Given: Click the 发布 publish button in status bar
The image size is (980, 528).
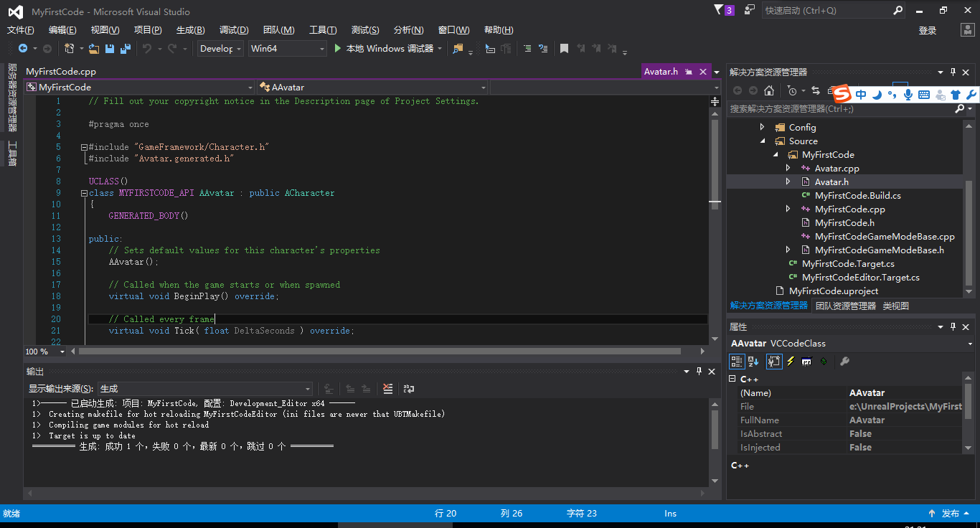Looking at the screenshot, I should 950,513.
